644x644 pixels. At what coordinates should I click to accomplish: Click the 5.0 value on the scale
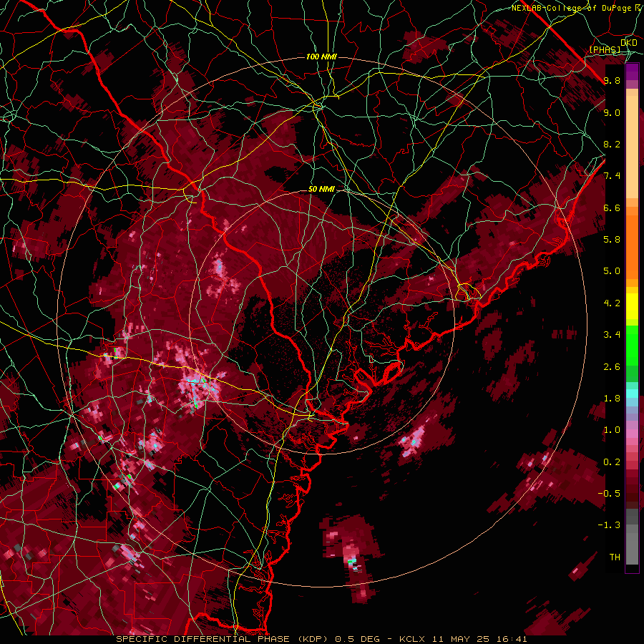[612, 271]
